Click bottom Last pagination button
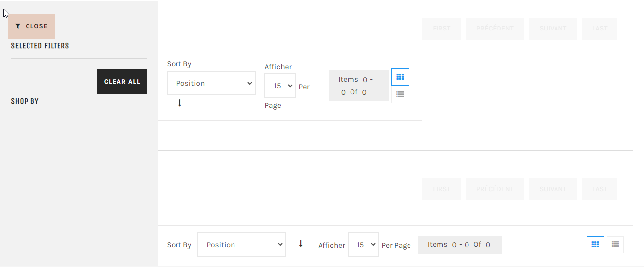The image size is (644, 267). pos(600,189)
